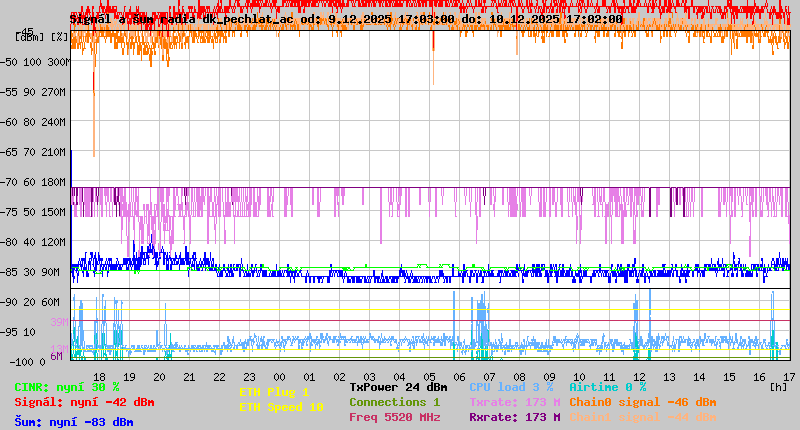Click the '300M' rate axis label
The width and height of the screenshot is (800, 430).
57,62
